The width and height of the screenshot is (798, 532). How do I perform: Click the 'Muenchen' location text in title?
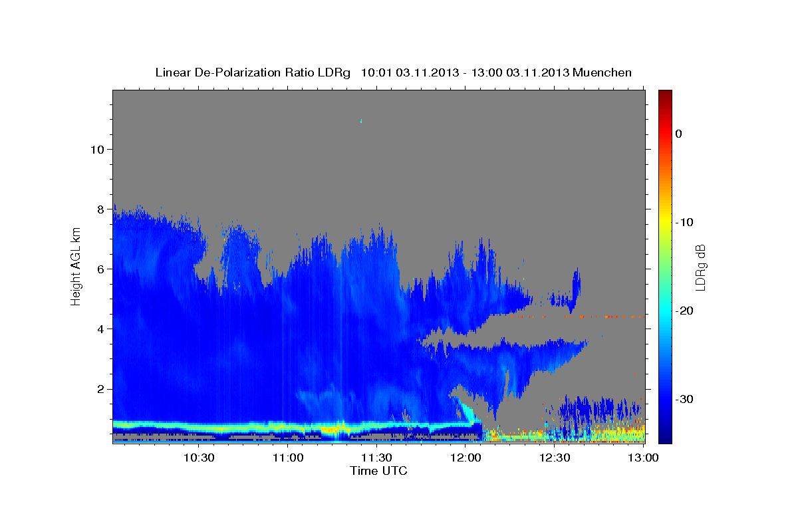click(602, 72)
